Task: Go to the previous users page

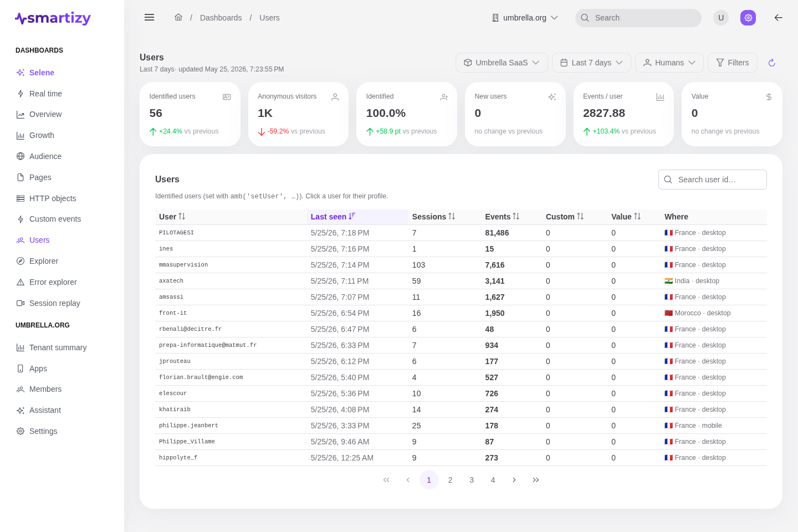Action: pyautogui.click(x=408, y=480)
